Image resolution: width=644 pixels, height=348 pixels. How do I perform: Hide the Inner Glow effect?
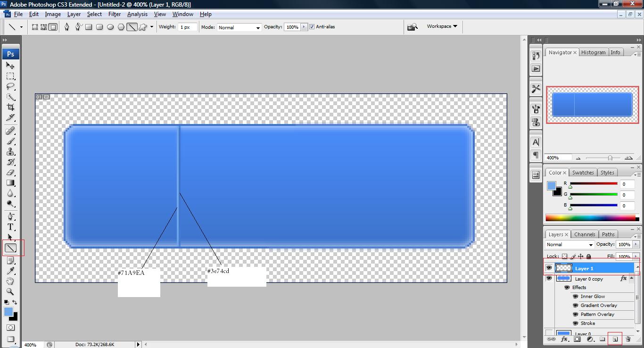[575, 297]
